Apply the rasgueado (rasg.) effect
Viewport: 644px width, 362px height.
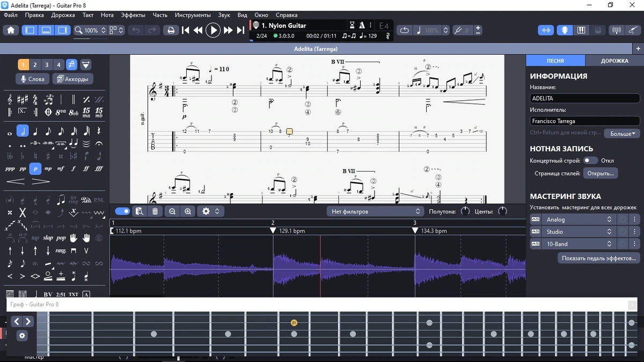61,250
